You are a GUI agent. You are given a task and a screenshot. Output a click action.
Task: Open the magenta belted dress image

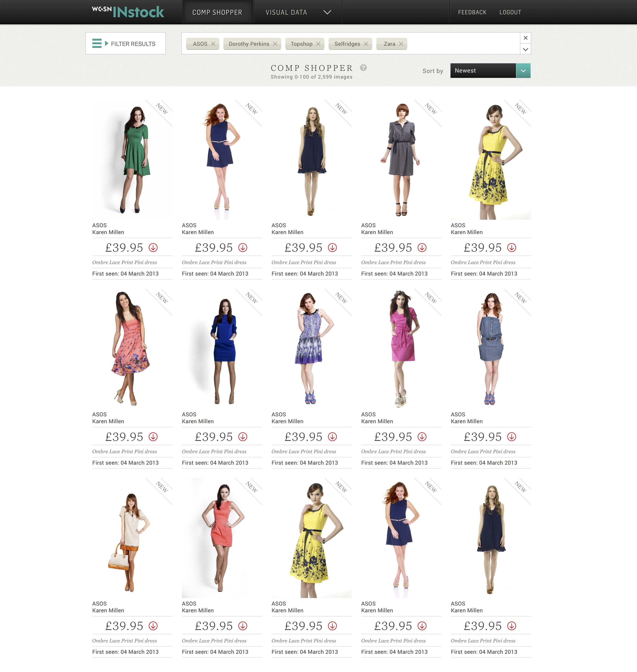tap(401, 349)
